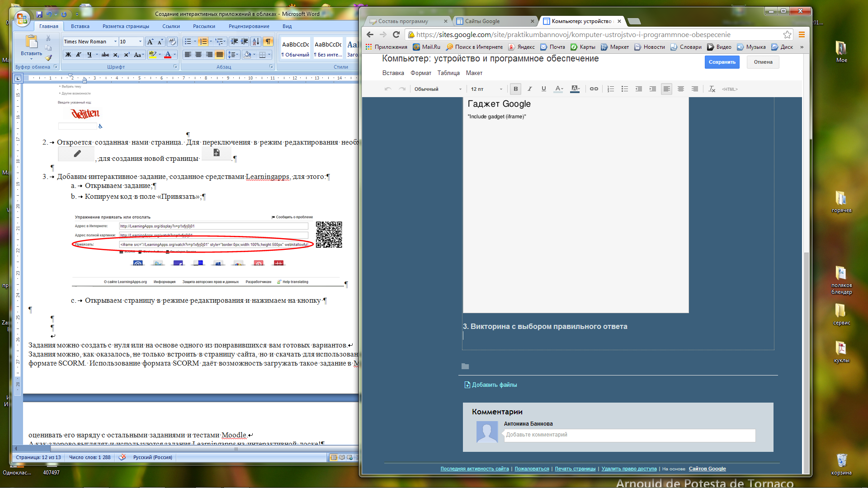Toggle Word italic К button
868x488 pixels.
pyautogui.click(x=79, y=55)
